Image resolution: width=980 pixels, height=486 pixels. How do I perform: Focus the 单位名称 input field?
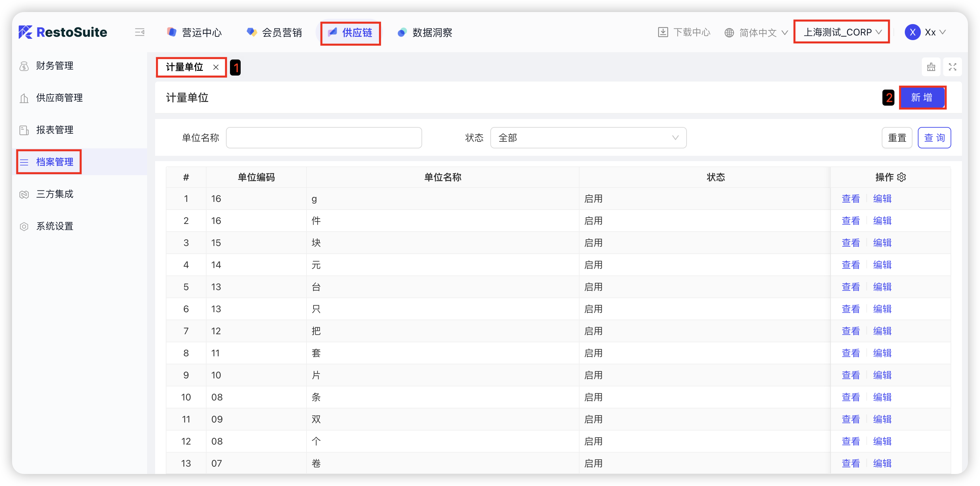pos(324,138)
